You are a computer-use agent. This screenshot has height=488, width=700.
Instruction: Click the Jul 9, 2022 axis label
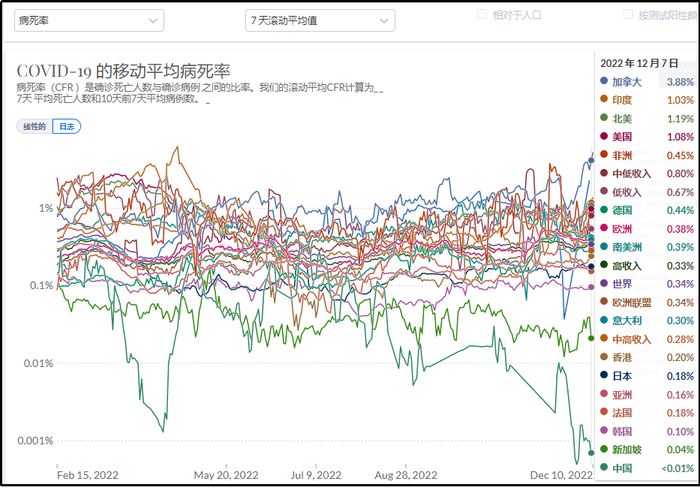point(316,475)
